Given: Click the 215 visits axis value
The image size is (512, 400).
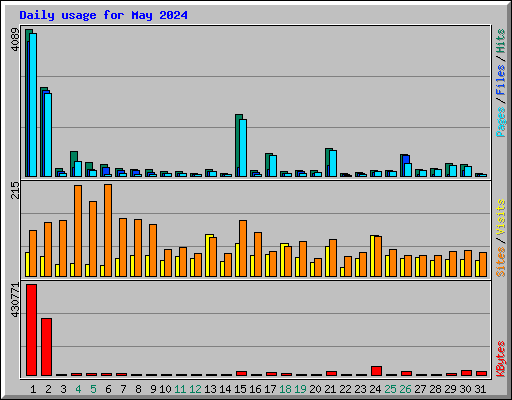Looking at the screenshot, I should (x=15, y=190).
